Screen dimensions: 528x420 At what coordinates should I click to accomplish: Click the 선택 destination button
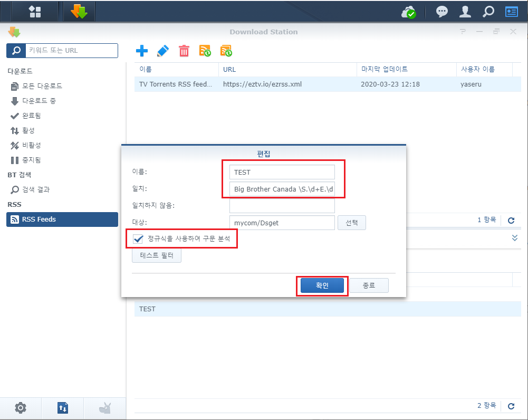[x=351, y=223]
